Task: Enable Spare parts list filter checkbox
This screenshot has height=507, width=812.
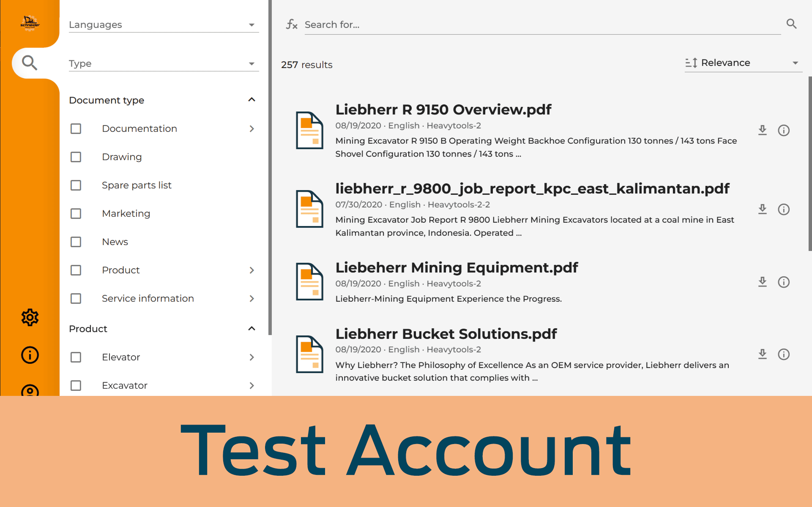Action: [x=77, y=185]
